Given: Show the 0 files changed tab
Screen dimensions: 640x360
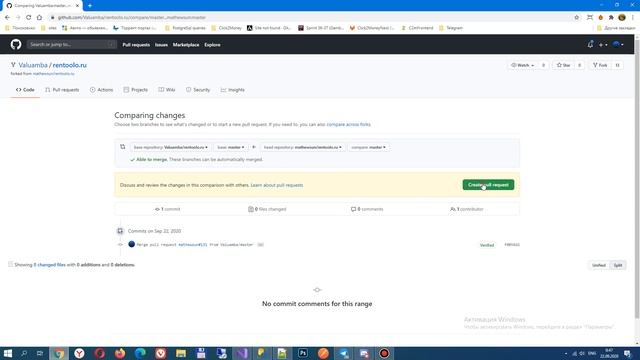Looking at the screenshot, I should pyautogui.click(x=267, y=209).
